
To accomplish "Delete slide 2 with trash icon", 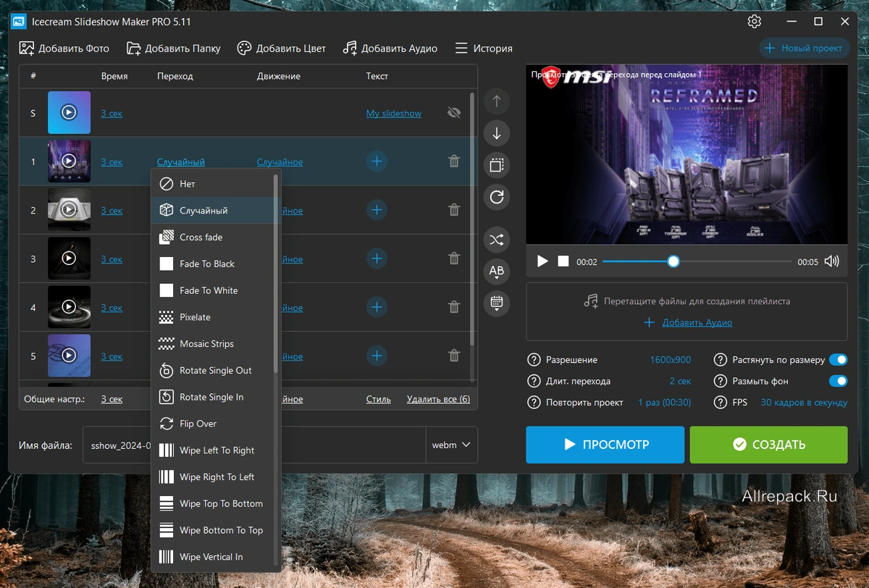I will point(454,210).
